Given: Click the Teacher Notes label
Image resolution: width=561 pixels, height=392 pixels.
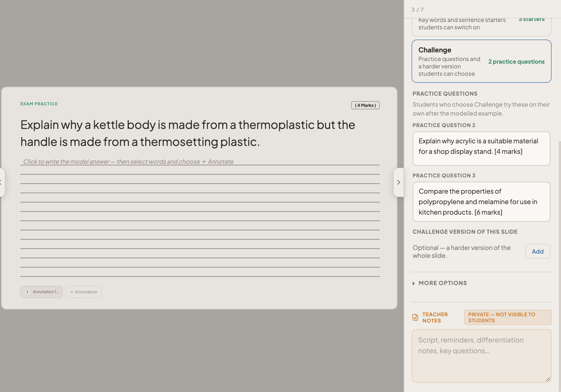Looking at the screenshot, I should [x=435, y=317].
